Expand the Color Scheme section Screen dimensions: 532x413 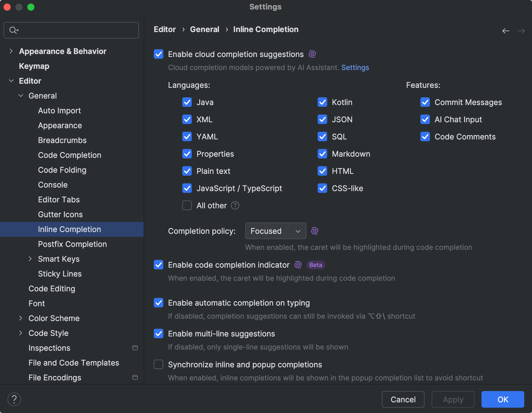click(x=20, y=318)
